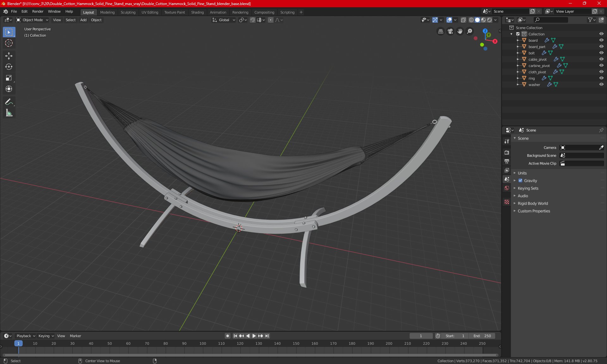Choose the Annotate pencil tool

pos(9,102)
